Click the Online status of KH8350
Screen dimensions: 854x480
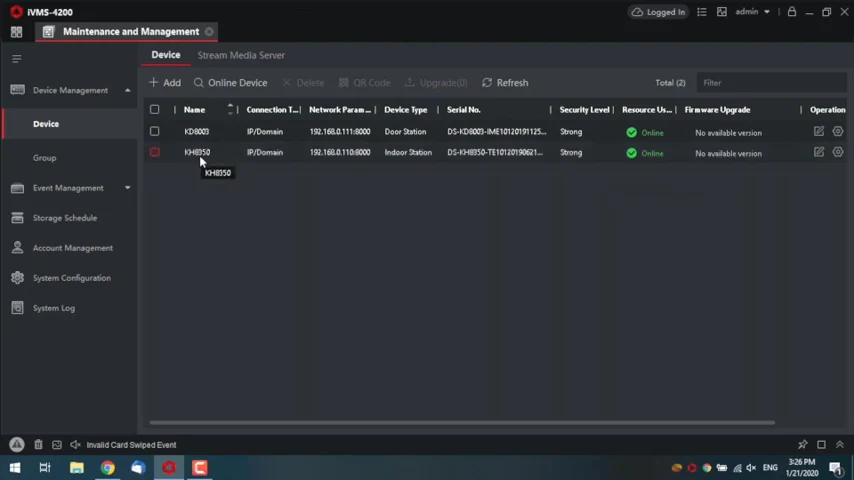pos(645,153)
